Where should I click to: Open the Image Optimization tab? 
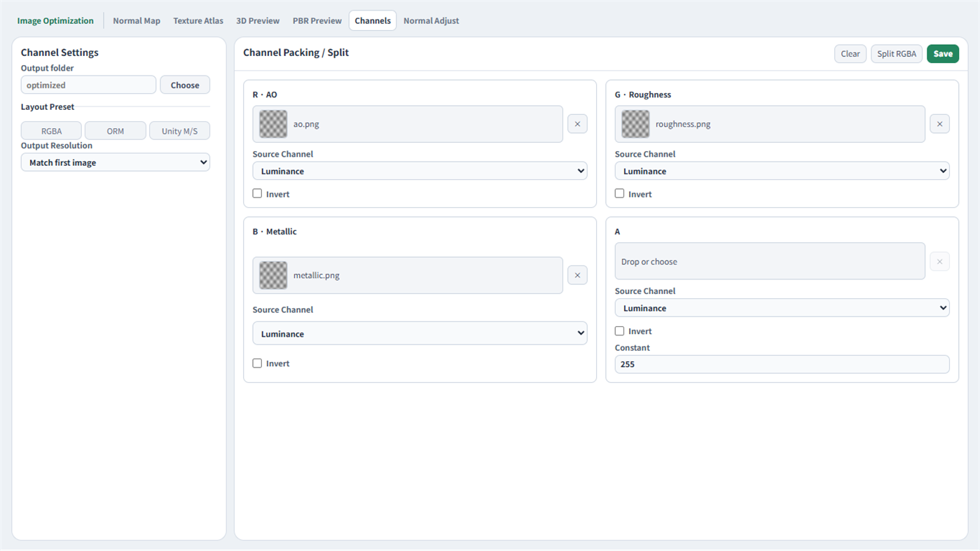(55, 21)
